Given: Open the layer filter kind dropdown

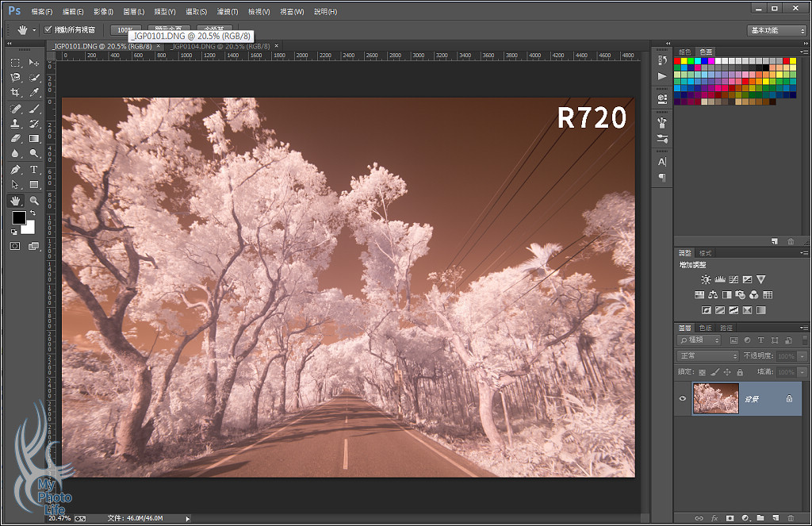Looking at the screenshot, I should (x=699, y=340).
